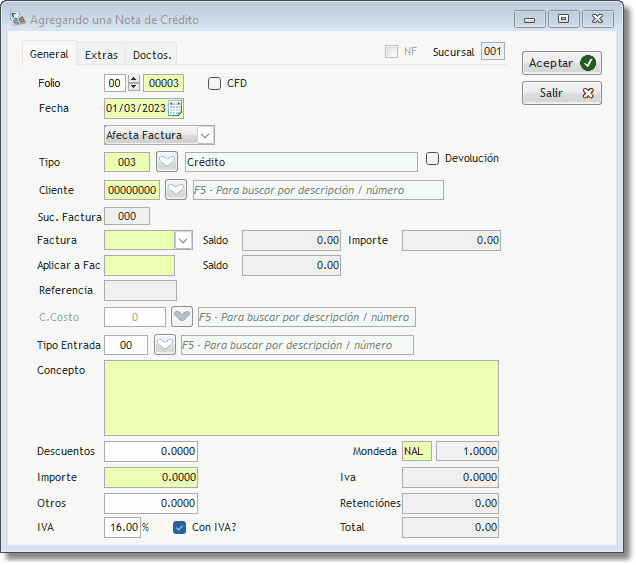The image size is (636, 565).
Task: Click the Aceptar button
Action: [562, 63]
